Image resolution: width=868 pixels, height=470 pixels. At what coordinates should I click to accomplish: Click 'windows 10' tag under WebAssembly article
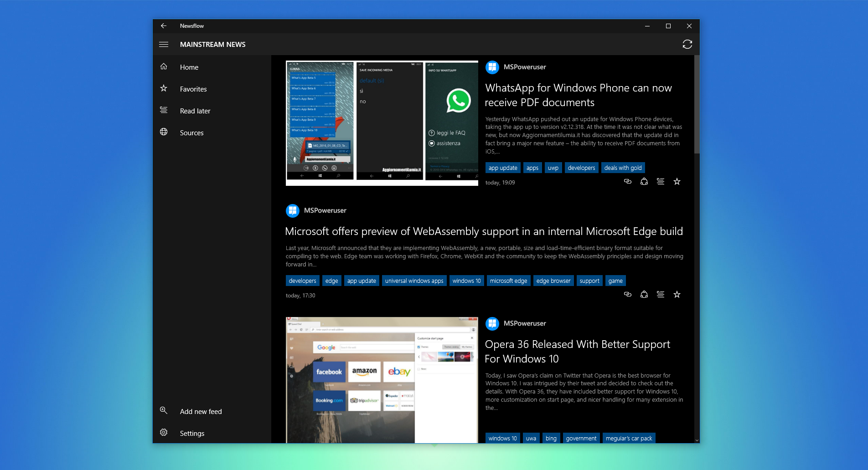coord(466,281)
